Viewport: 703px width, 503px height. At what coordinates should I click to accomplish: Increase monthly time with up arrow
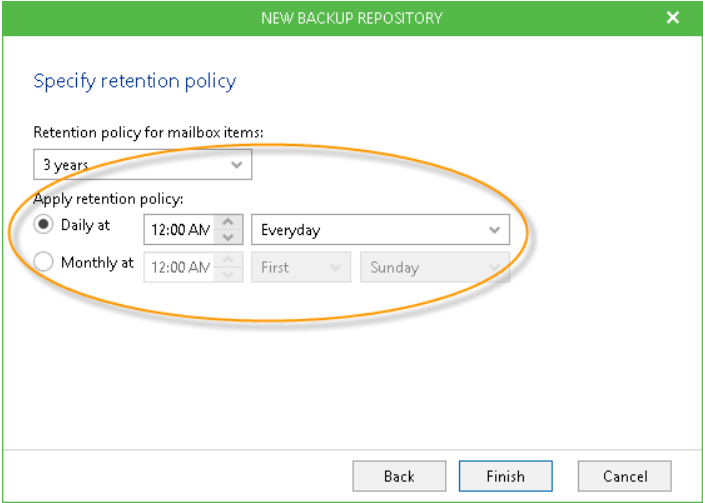click(x=228, y=260)
